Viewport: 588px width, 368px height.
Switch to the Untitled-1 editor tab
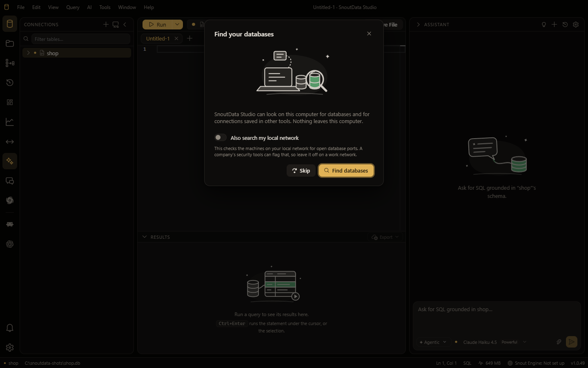158,38
